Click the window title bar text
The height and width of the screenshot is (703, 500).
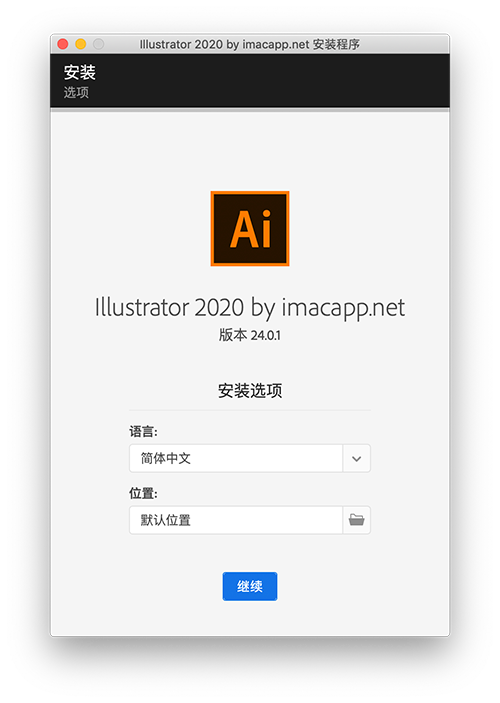pos(249,44)
